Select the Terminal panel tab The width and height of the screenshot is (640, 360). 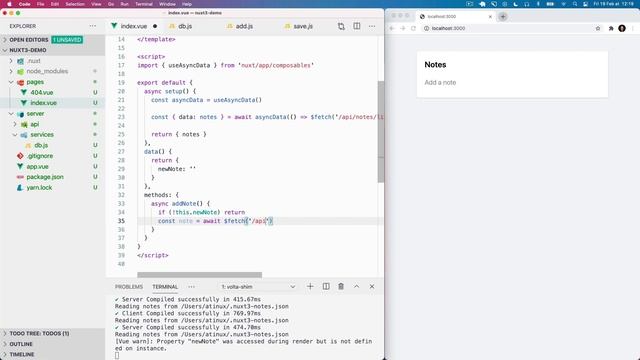point(165,287)
